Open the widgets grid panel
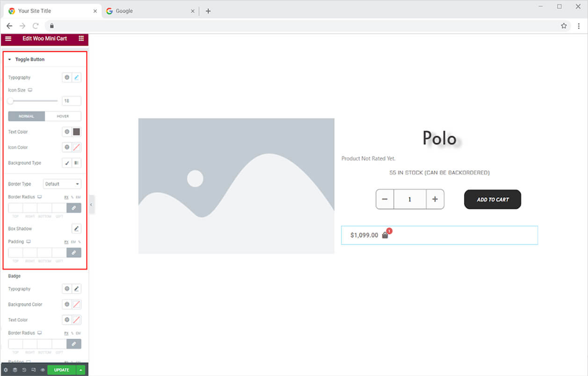588x376 pixels. [81, 38]
